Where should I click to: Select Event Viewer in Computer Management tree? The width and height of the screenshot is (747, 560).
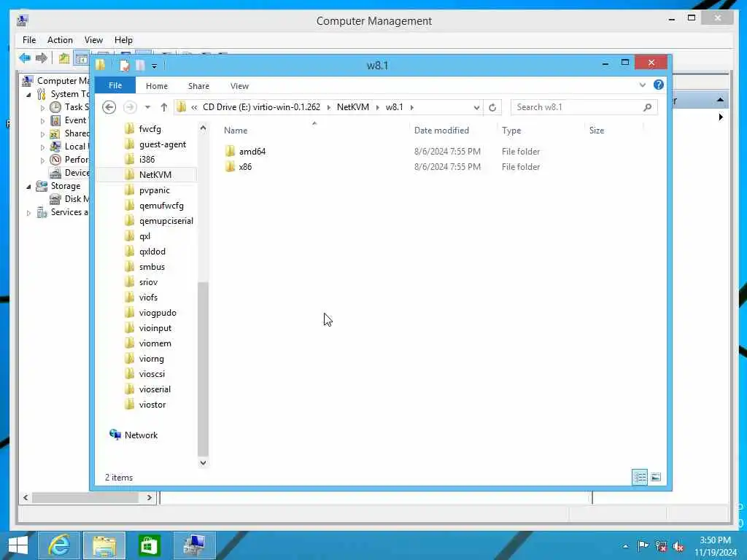(69, 120)
